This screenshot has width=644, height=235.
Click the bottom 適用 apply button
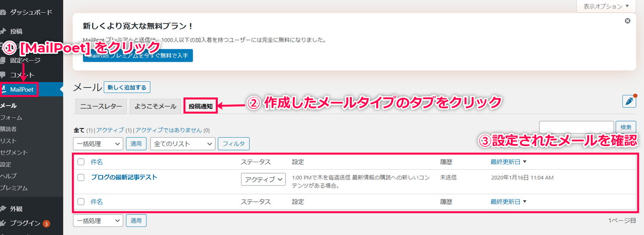point(136,220)
